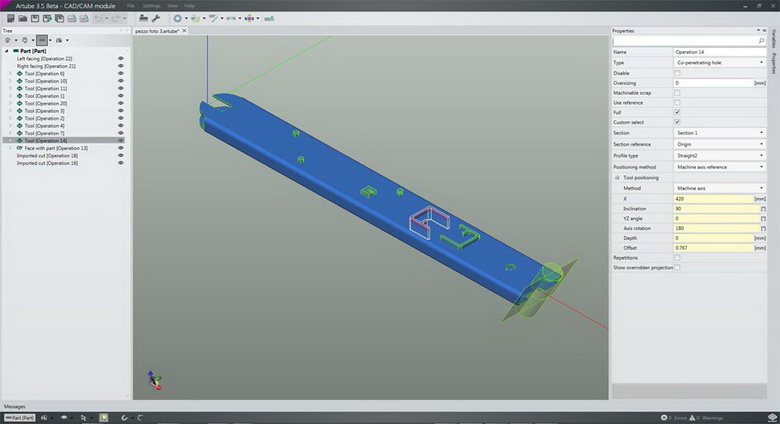
Task: Click the layers icon at bottom right corner
Action: point(772,418)
